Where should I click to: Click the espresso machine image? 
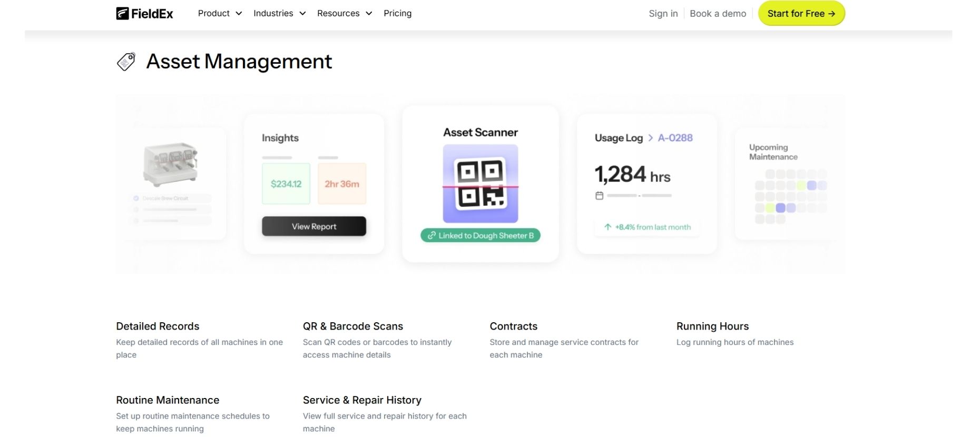pos(170,164)
